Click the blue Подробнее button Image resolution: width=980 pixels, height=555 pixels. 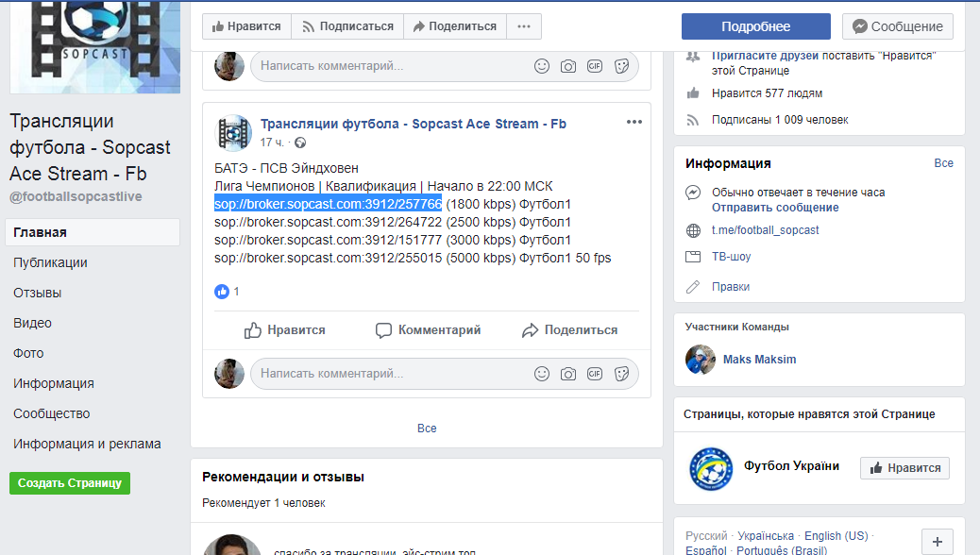pos(755,26)
